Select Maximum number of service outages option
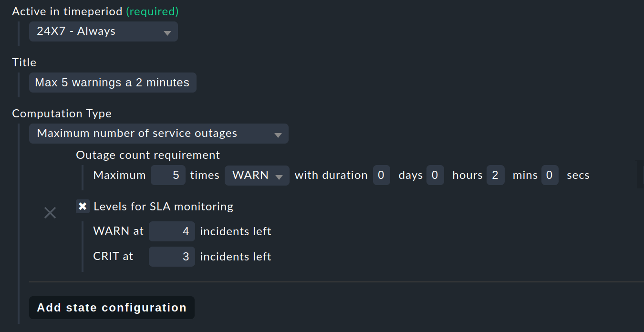The image size is (644, 332). (x=159, y=134)
